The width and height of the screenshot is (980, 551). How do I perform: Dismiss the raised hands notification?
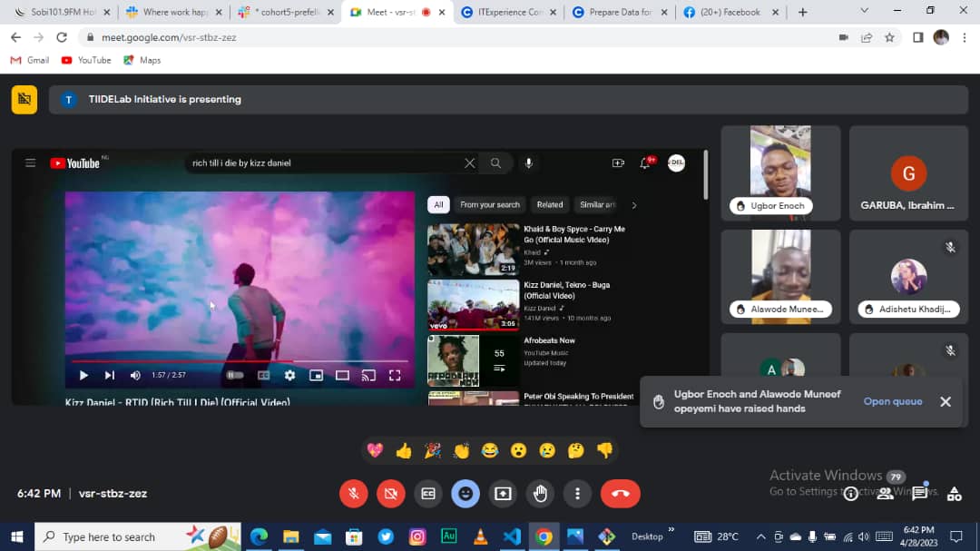[945, 401]
